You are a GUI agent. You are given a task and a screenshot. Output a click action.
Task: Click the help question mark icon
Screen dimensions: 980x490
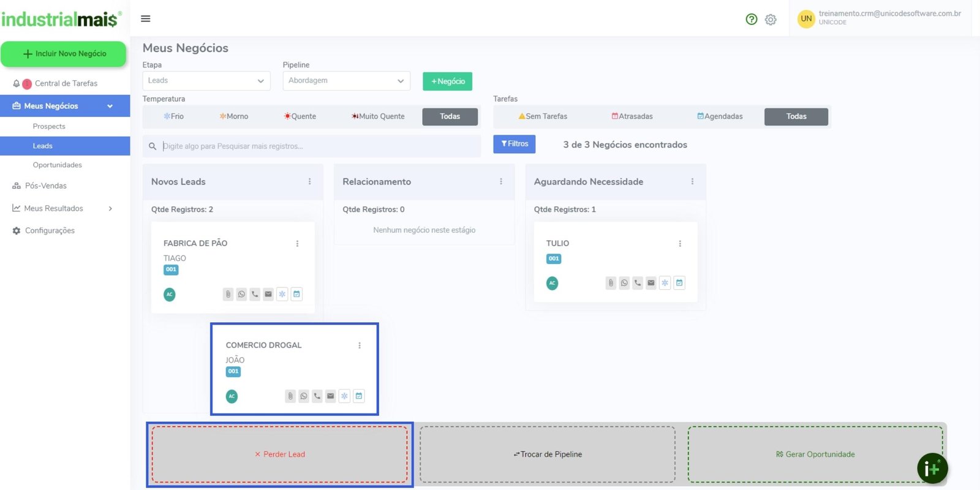point(752,19)
